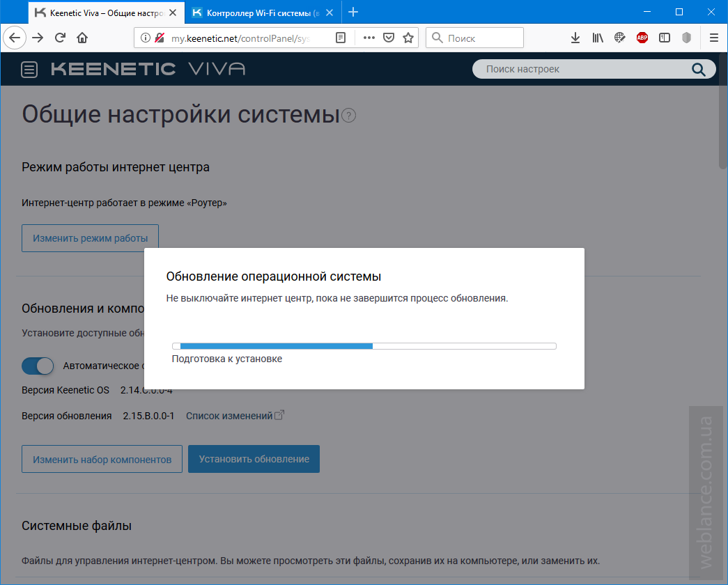Viewport: 728px width, 585px height.
Task: Switch to Контроллер Wi-Fi системы tab
Action: [263, 13]
